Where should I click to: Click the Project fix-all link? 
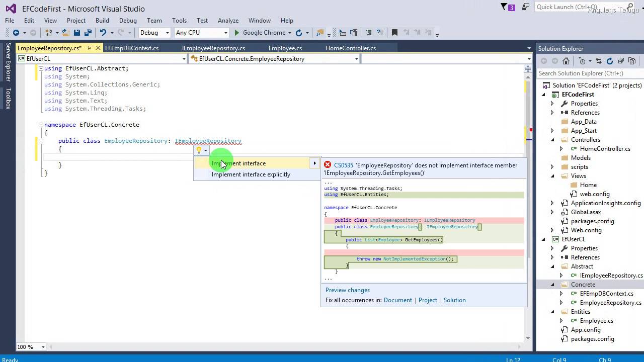[428, 300]
